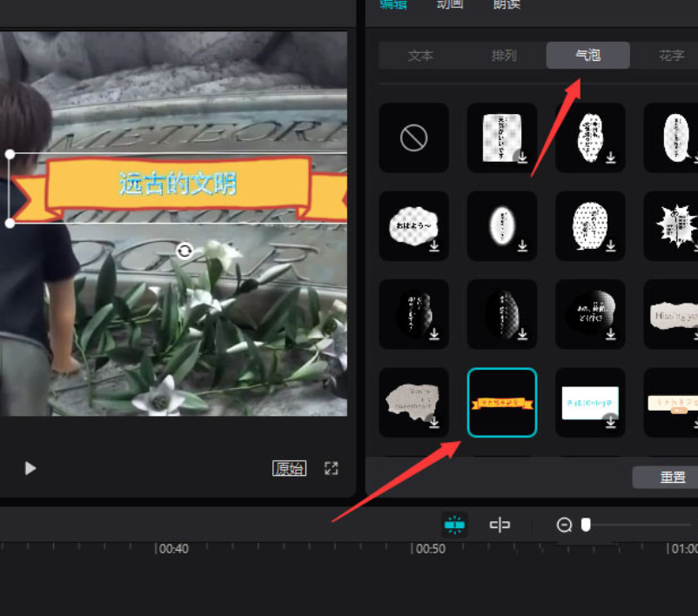
Task: Click the timeline zoom slider handle
Action: coord(586,525)
